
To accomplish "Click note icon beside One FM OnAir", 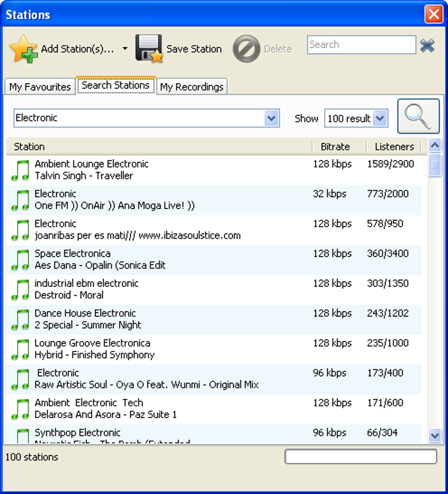I will click(x=20, y=201).
